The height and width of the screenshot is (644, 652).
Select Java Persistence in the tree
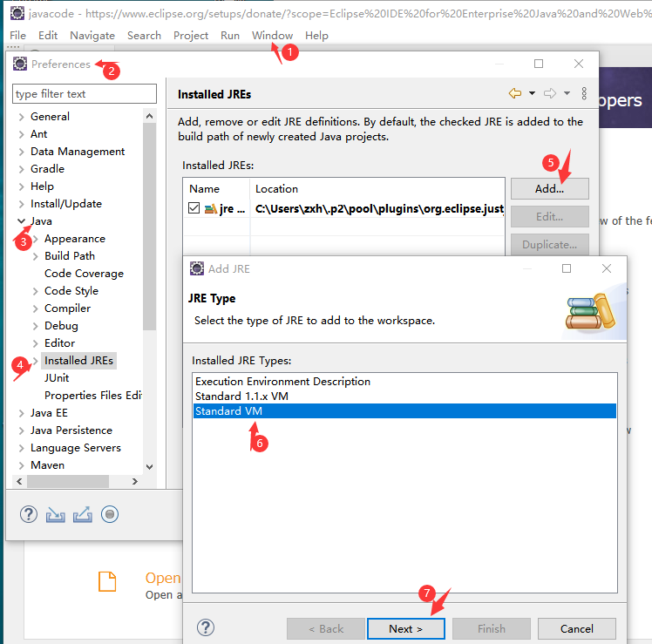click(71, 430)
